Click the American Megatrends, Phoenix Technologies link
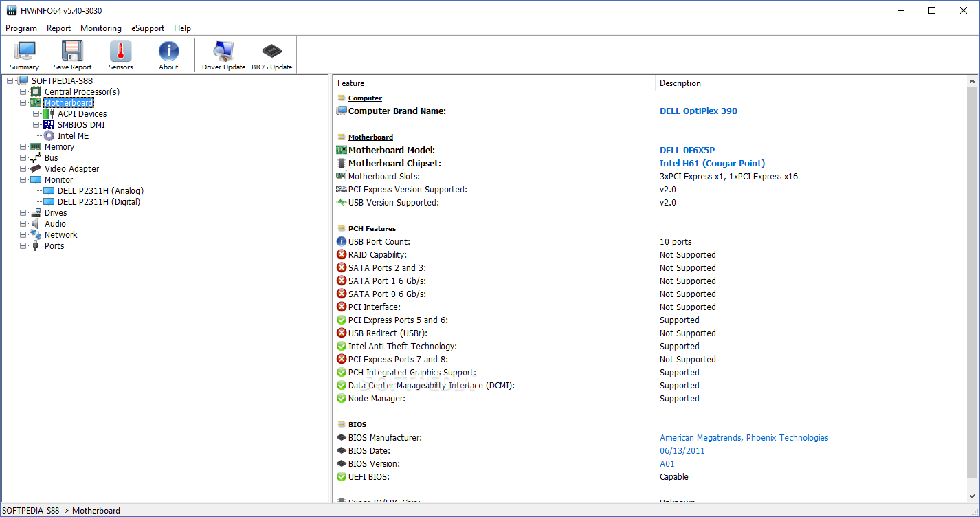Viewport: 980px width, 517px height. [x=744, y=438]
